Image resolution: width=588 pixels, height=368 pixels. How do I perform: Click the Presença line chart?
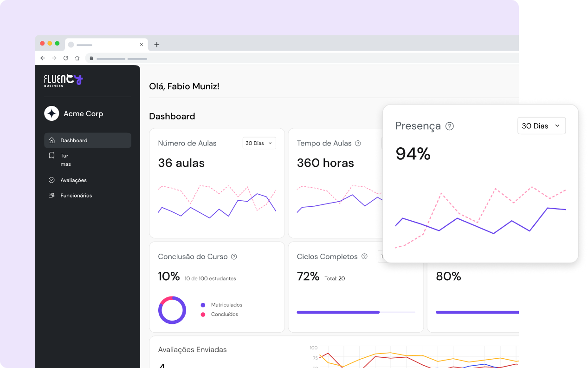point(480,217)
